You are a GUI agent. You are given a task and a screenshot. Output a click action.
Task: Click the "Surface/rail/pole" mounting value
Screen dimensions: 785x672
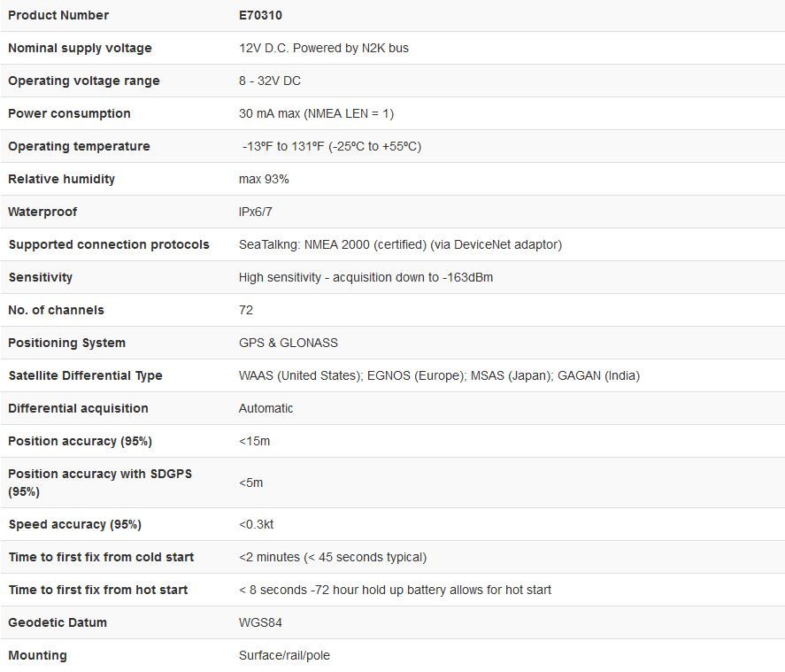tap(284, 655)
